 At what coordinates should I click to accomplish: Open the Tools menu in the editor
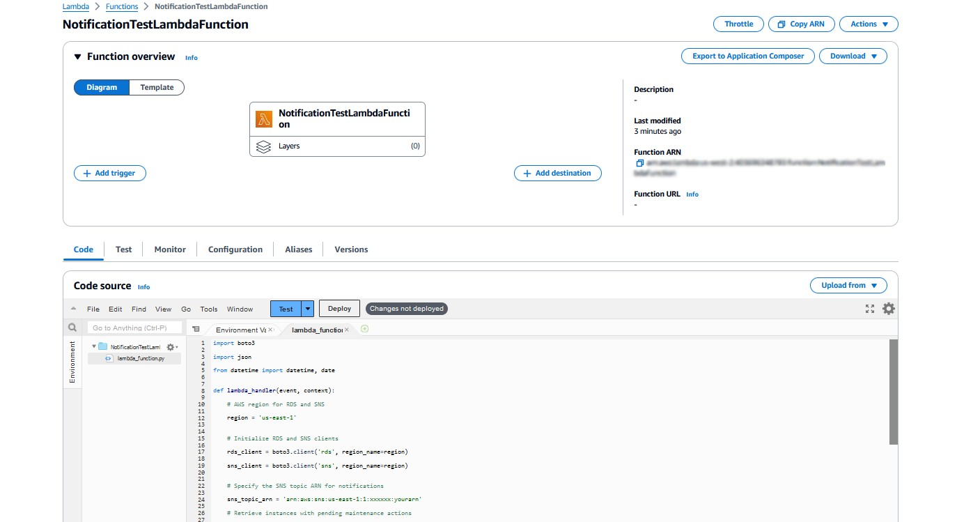pos(209,309)
